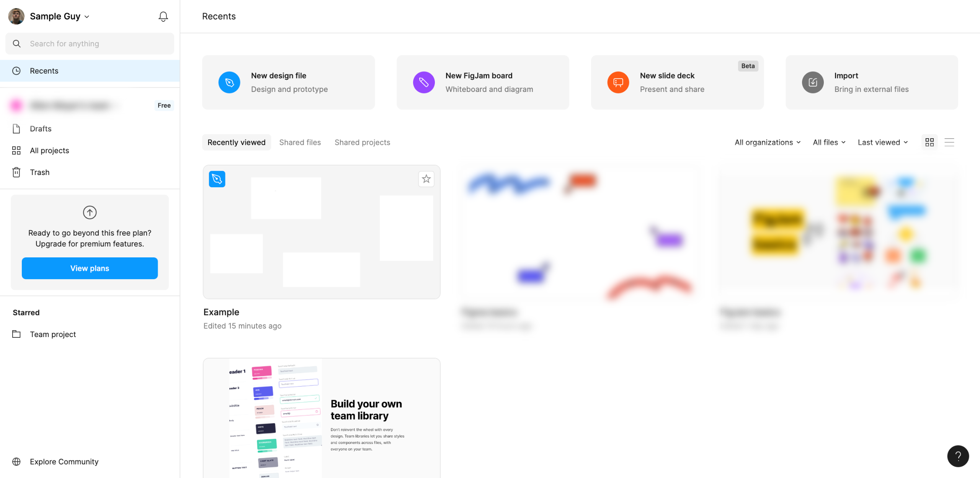Switch to the Shared files tab

point(300,142)
